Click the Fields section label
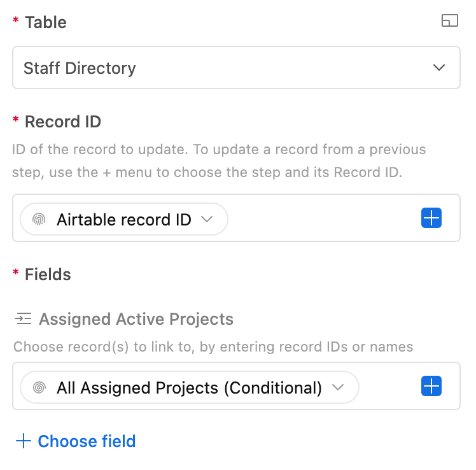 point(48,274)
